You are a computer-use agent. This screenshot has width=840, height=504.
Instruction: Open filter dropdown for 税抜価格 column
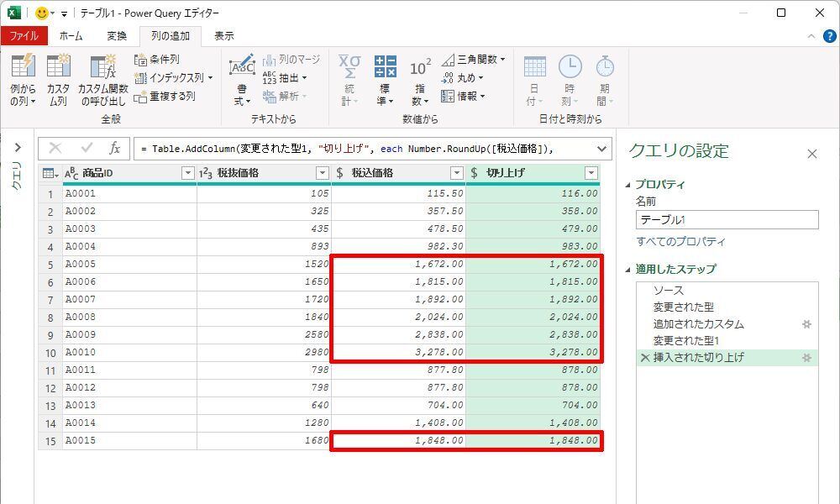pos(322,173)
